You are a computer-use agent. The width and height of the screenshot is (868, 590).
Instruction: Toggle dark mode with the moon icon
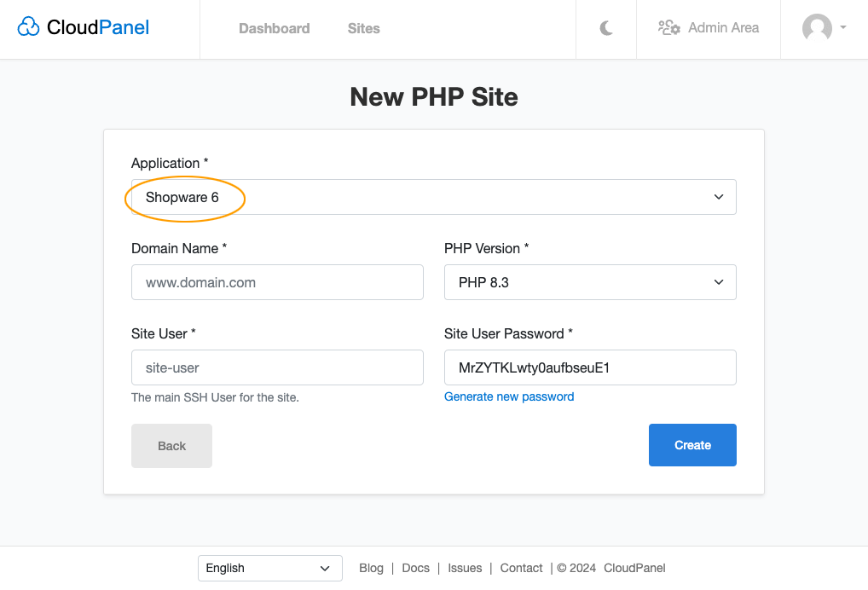[x=606, y=28]
